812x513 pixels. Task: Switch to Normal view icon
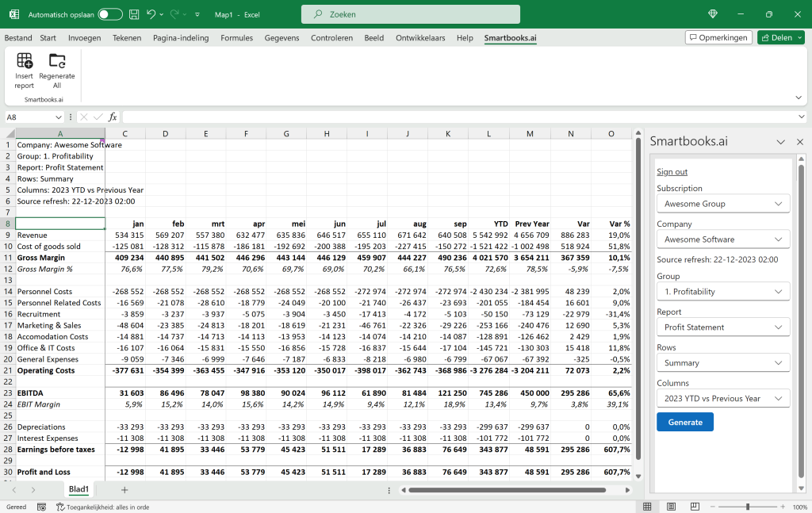(x=647, y=507)
